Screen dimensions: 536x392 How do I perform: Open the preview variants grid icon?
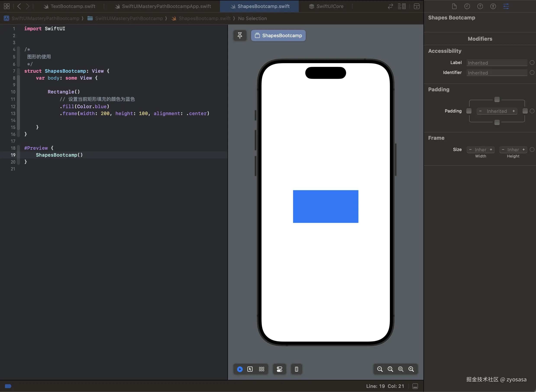[262, 369]
